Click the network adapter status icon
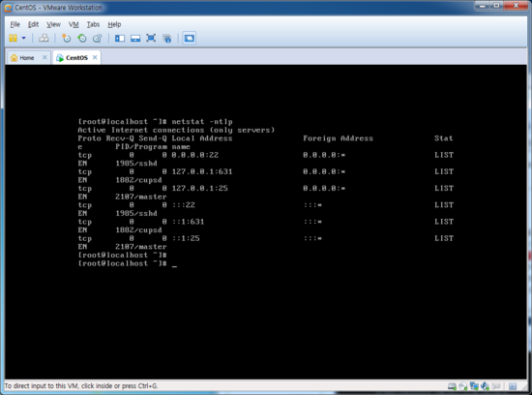532x395 pixels. pyautogui.click(x=474, y=386)
